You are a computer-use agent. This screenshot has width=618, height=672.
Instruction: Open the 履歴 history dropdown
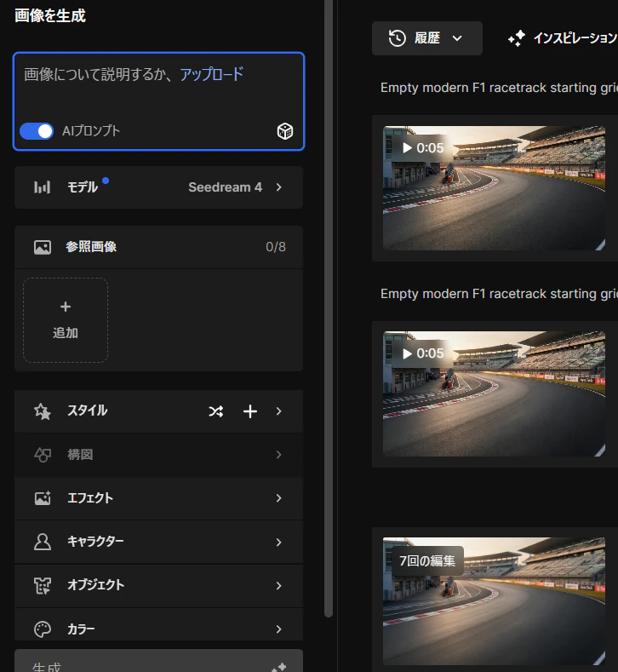point(427,38)
